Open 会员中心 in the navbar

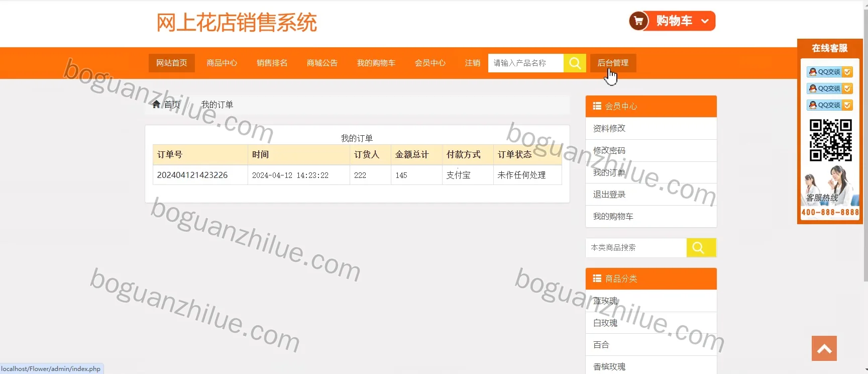[430, 63]
